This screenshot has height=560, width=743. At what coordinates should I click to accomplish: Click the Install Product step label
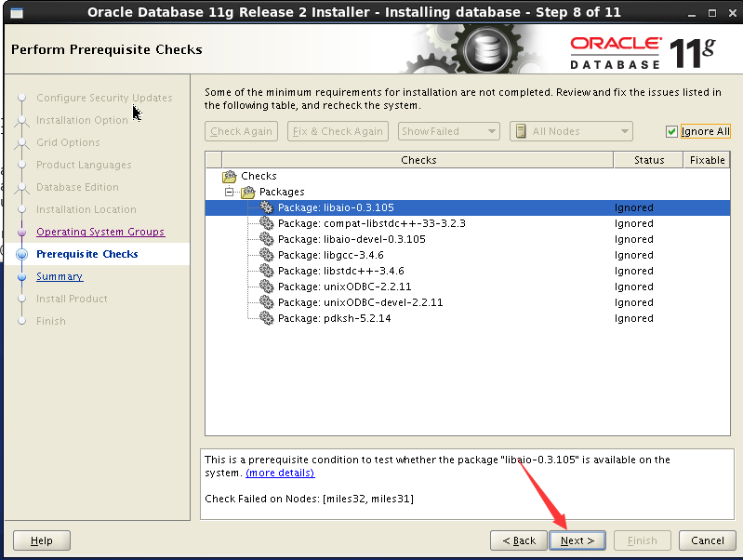(x=72, y=299)
